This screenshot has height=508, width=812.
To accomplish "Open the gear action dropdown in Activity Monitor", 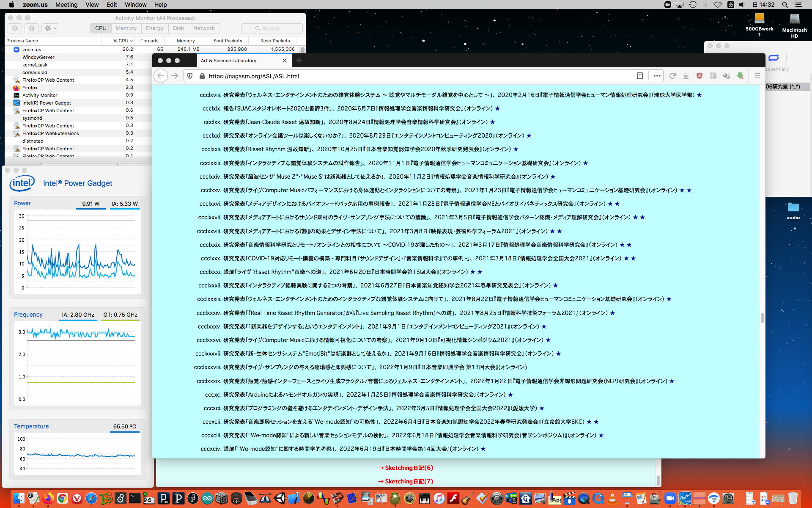I will click(x=51, y=28).
